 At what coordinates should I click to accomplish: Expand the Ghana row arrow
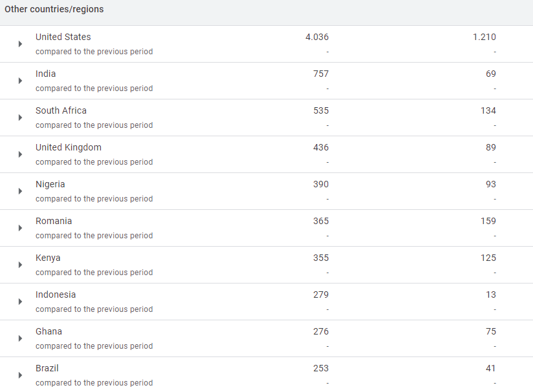[x=20, y=338]
